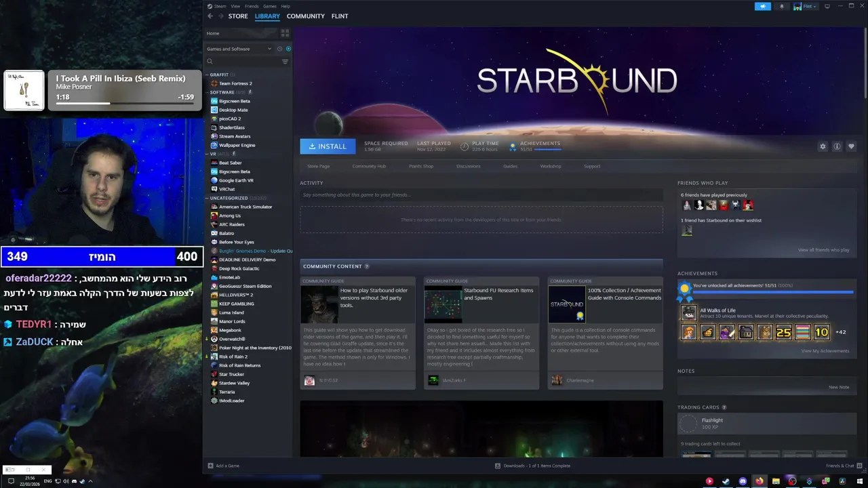Open Starbound Workshop link
Screen dimensions: 868x488
point(550,166)
